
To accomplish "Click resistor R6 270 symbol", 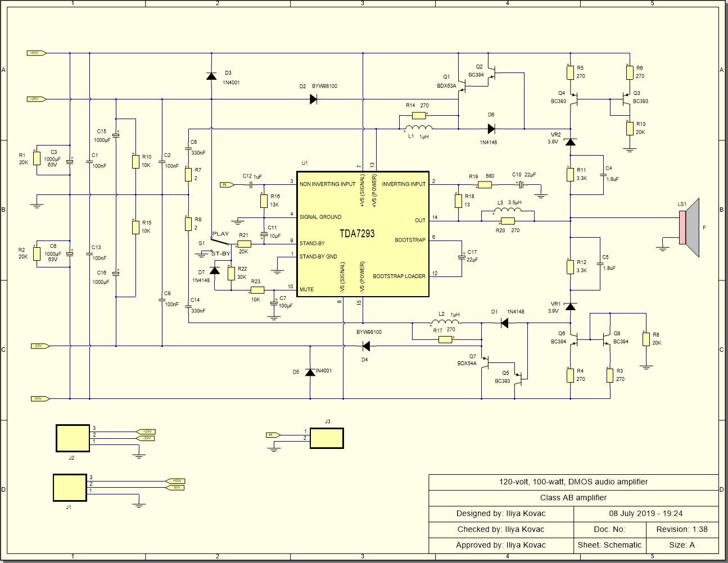I will pyautogui.click(x=630, y=72).
